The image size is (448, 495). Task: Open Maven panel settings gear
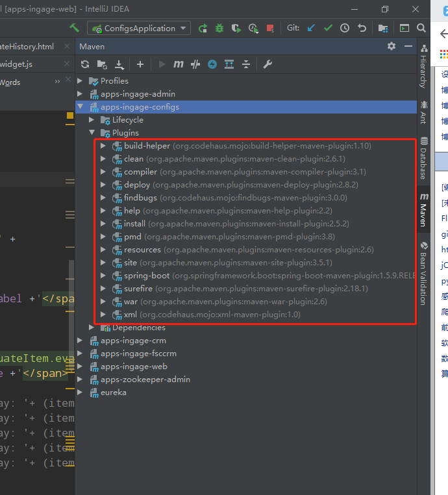pos(392,47)
